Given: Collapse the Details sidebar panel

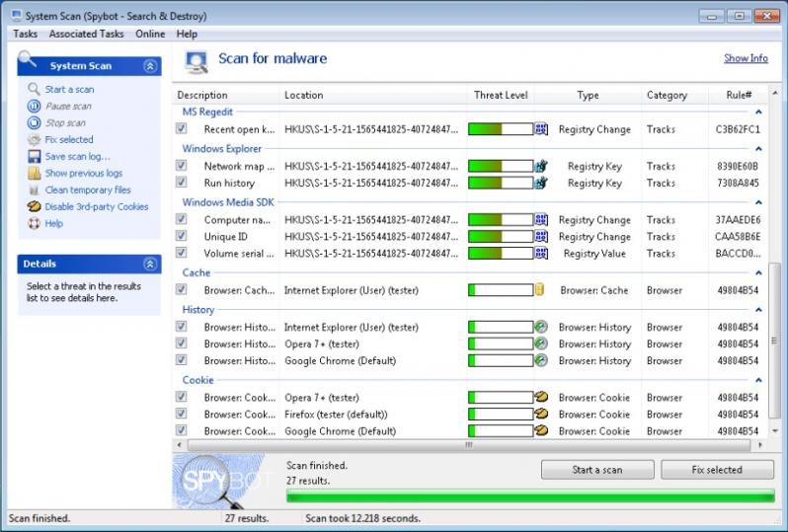Looking at the screenshot, I should (150, 264).
